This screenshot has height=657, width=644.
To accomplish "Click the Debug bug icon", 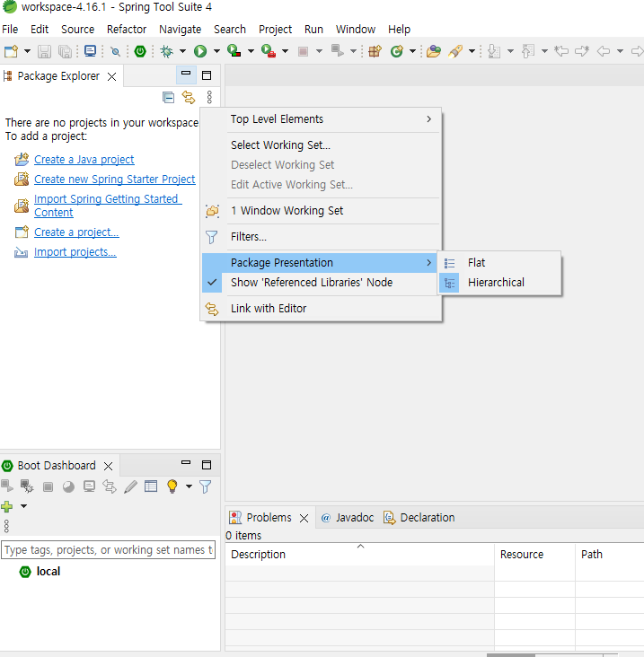I will point(166,51).
